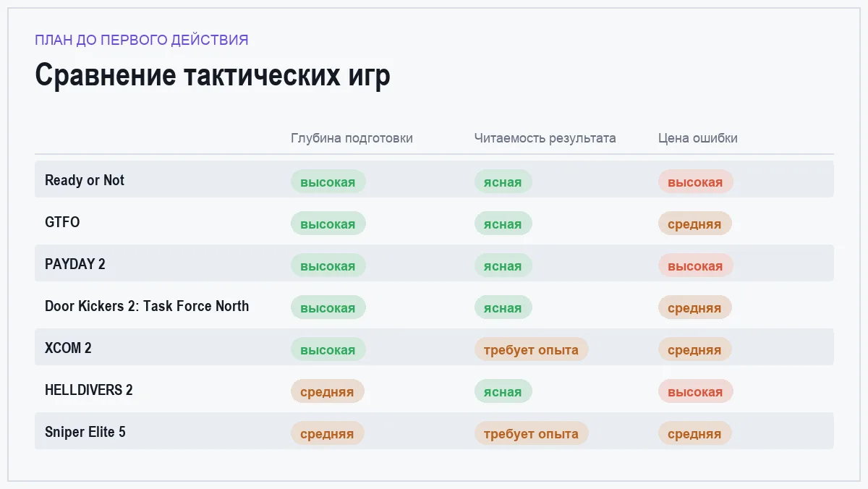The image size is (868, 489).
Task: Click 'высокая' depth badge in Door Kickers 2 row
Action: pyautogui.click(x=328, y=307)
